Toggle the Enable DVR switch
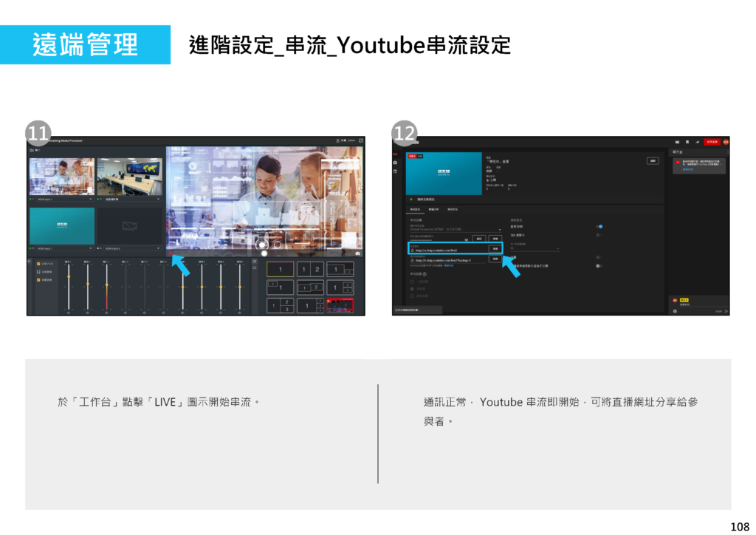The image size is (756, 535). 599,227
